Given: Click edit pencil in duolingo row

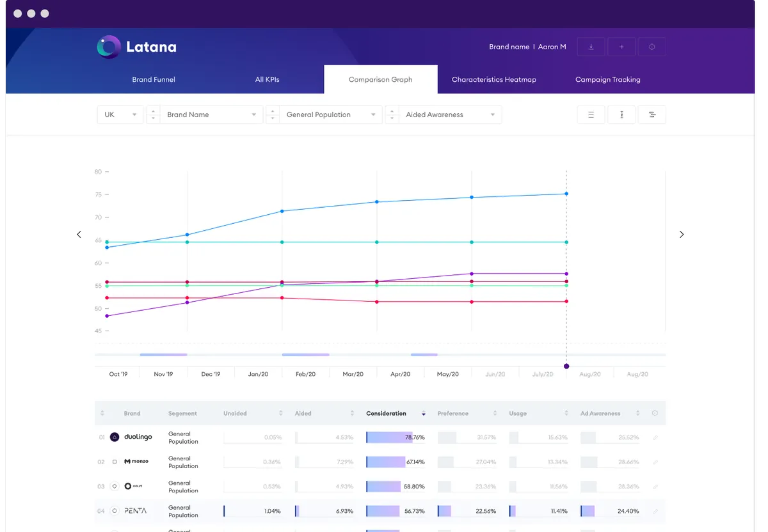Looking at the screenshot, I should pyautogui.click(x=655, y=438).
